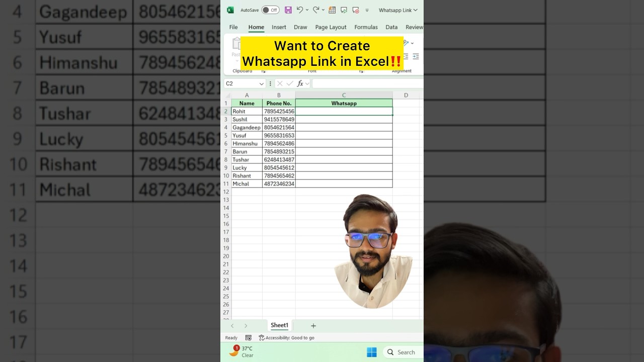The height and width of the screenshot is (362, 644).
Task: Open the Font group dialog launcher
Action: [361, 71]
